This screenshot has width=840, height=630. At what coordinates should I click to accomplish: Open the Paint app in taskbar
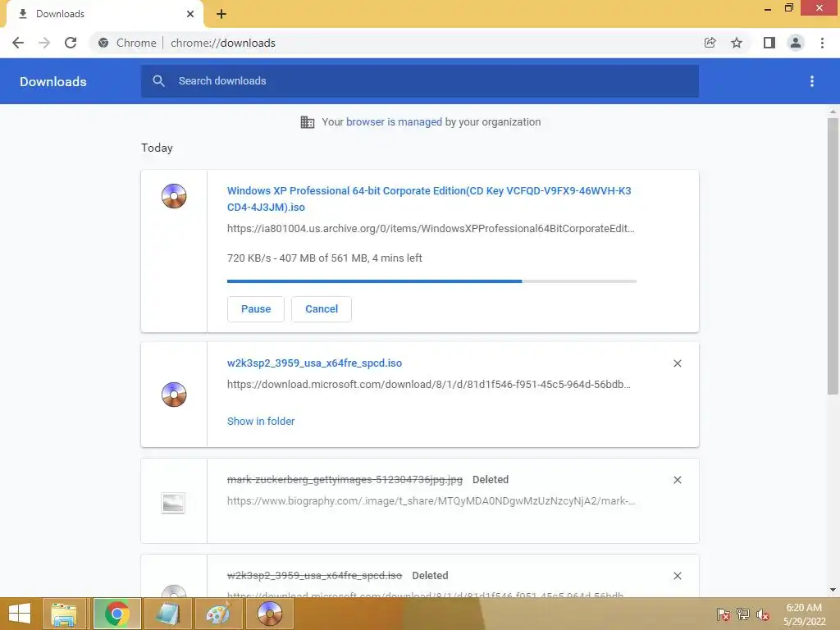click(218, 614)
